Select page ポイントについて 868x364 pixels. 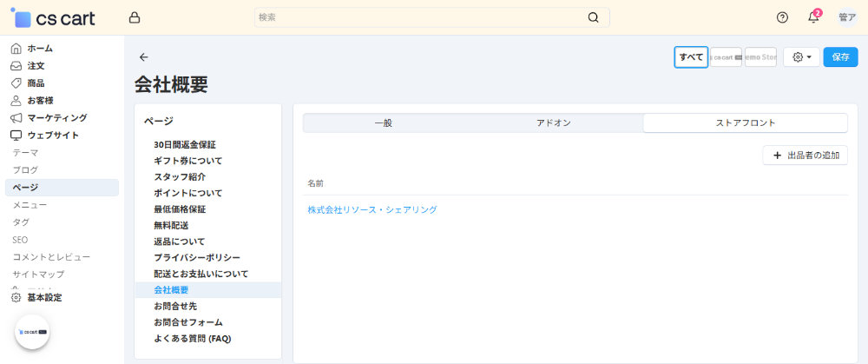[x=188, y=193]
